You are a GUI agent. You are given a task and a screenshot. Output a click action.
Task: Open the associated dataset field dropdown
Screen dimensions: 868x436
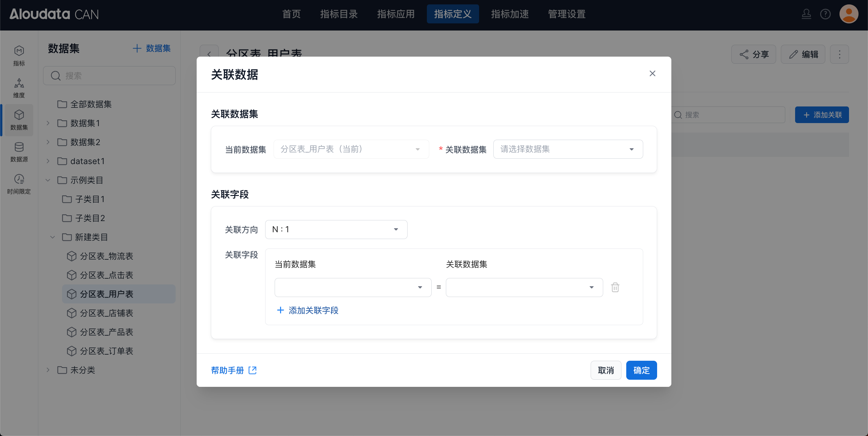(524, 288)
